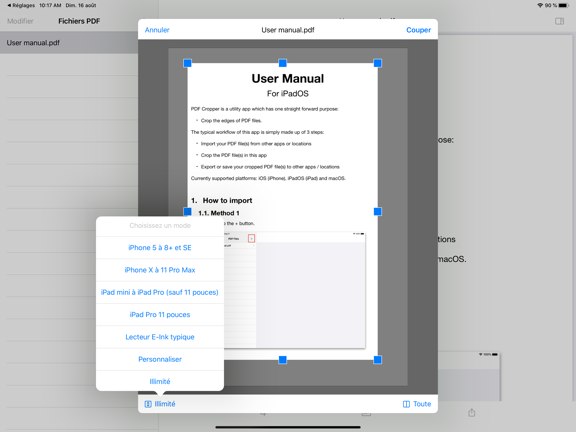Viewport: 576px width, 432px height.
Task: Select iPad mini à iPad Pro mode
Action: [160, 292]
